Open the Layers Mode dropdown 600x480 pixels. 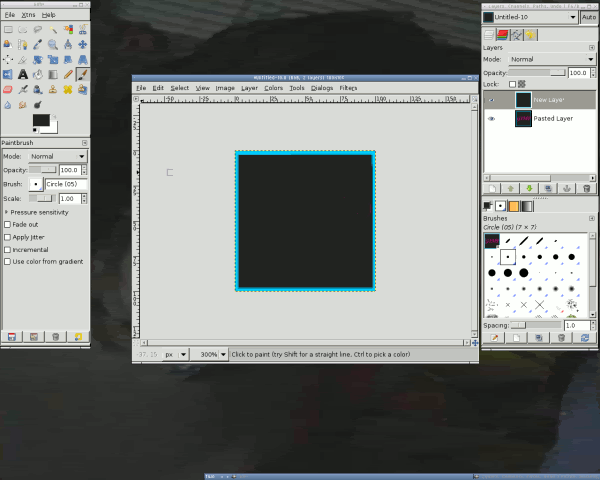click(552, 59)
